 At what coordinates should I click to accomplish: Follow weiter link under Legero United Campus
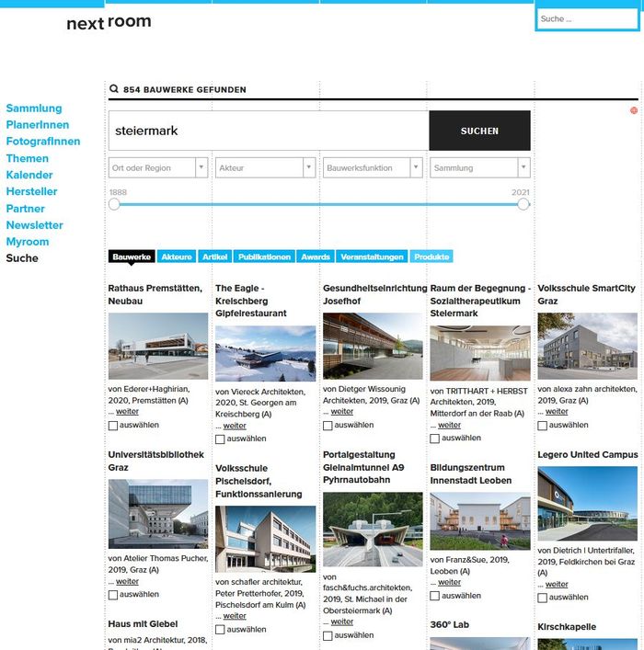tap(557, 584)
